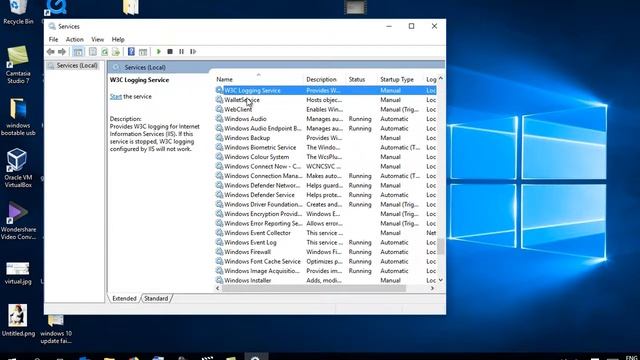
Task: Open the Untitled.png desktop file
Action: point(18,320)
